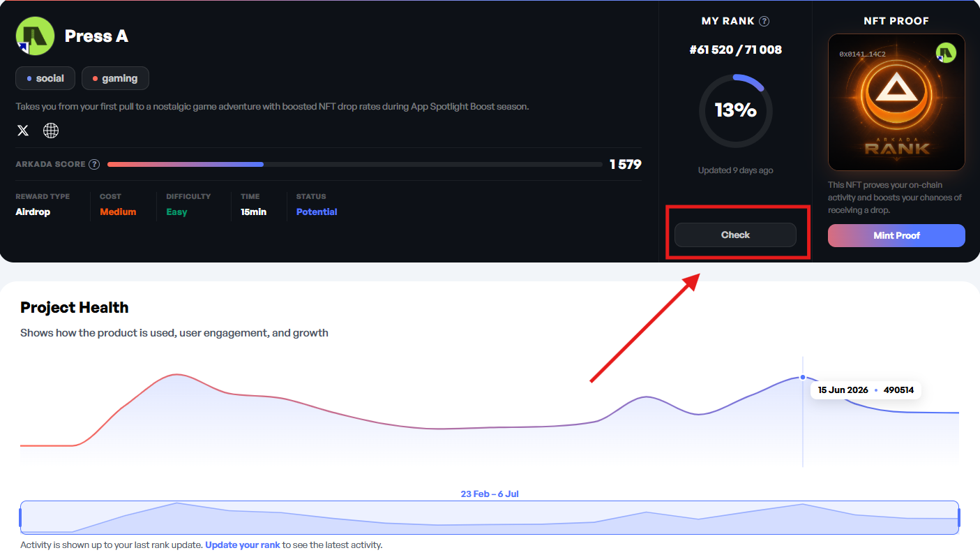Image resolution: width=980 pixels, height=555 pixels.
Task: Click the Project Health subtitle about user engagement
Action: point(174,333)
